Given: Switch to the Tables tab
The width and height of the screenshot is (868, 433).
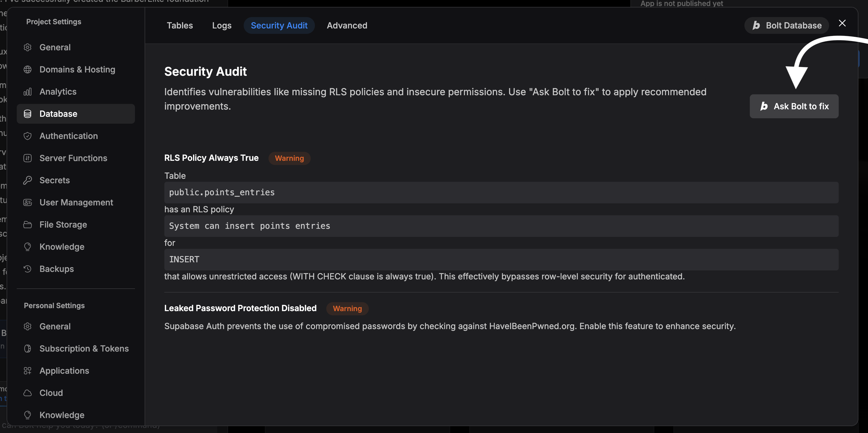Looking at the screenshot, I should 180,25.
